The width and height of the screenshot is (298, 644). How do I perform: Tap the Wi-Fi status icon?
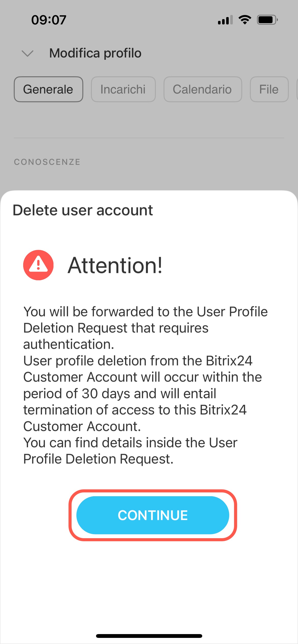(245, 20)
